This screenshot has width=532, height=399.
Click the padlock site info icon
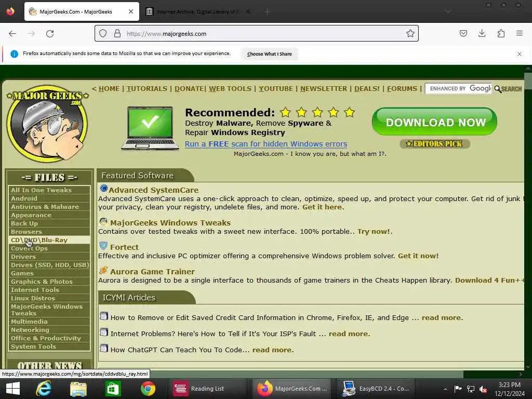(117, 34)
